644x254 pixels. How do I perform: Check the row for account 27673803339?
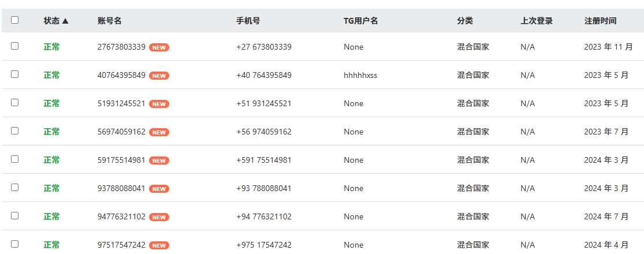click(15, 46)
